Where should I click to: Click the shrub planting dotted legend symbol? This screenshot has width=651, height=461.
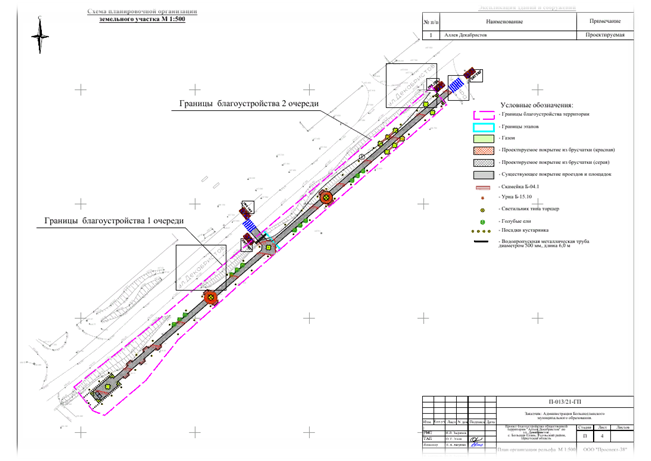480,232
